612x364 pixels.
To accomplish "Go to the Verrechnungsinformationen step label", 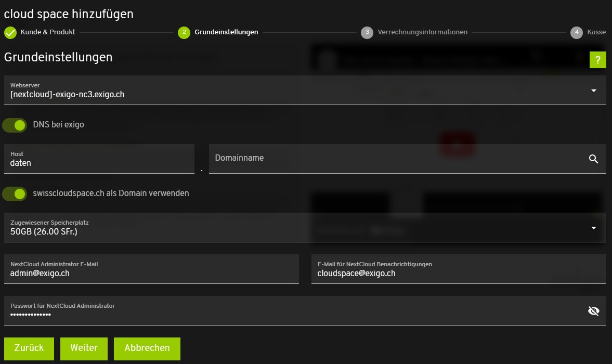I will coord(422,32).
